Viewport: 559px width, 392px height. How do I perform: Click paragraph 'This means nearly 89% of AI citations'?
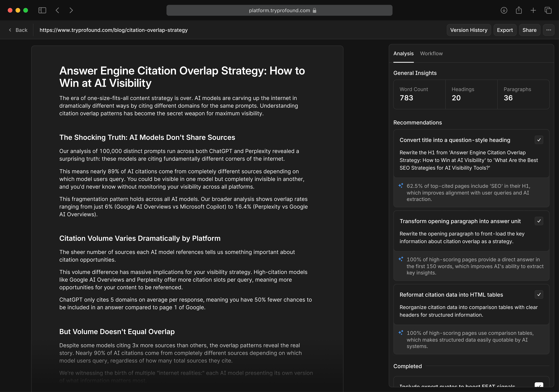click(x=182, y=179)
